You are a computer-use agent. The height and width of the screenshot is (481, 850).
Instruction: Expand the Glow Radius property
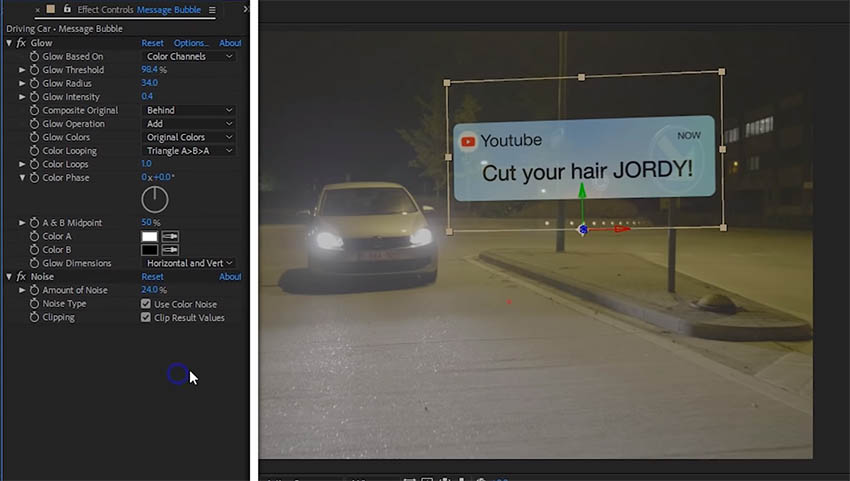pos(22,84)
